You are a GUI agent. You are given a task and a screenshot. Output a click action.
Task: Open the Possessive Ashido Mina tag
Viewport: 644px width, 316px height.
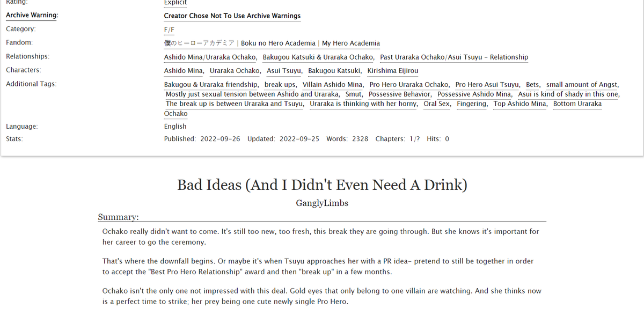pos(474,94)
